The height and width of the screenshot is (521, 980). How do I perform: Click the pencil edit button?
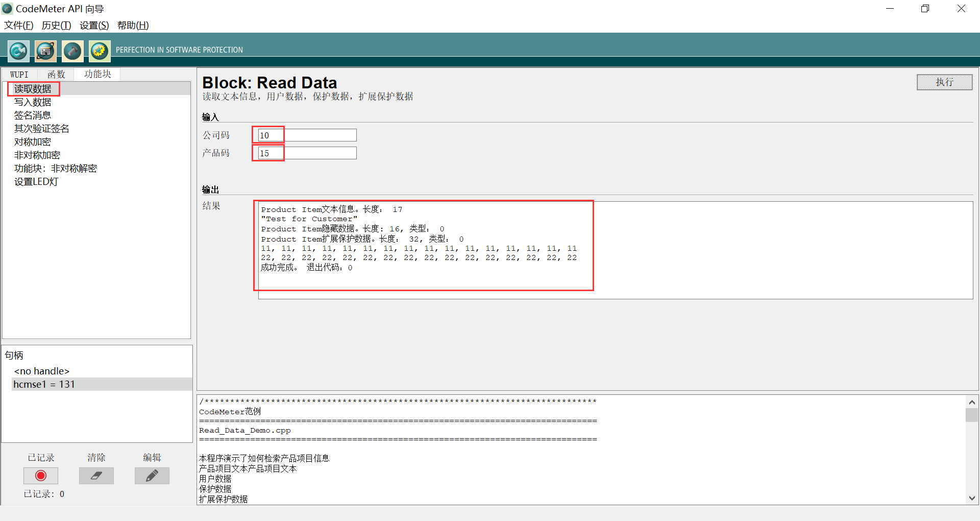tap(152, 476)
